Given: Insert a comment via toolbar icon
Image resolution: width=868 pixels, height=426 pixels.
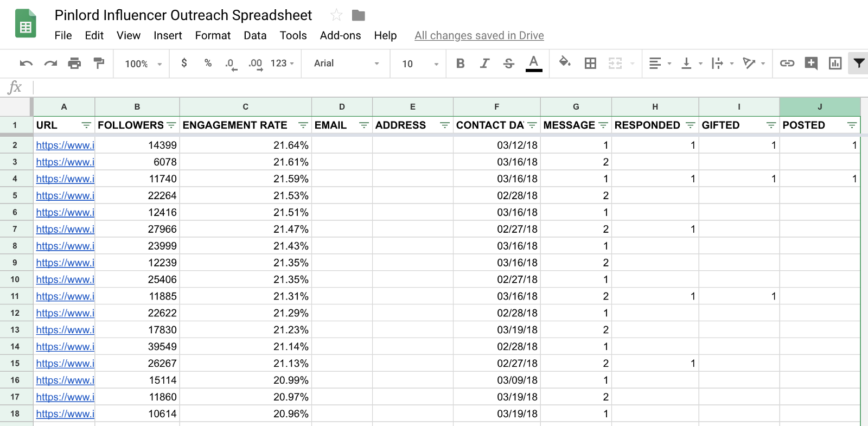Looking at the screenshot, I should pos(811,63).
